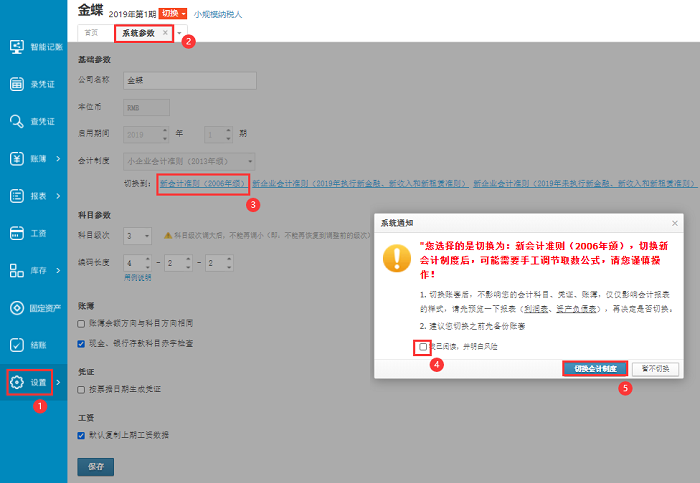700x483 pixels.
Task: Check the 已阅读，并明白风险 checkbox
Action: 424,347
